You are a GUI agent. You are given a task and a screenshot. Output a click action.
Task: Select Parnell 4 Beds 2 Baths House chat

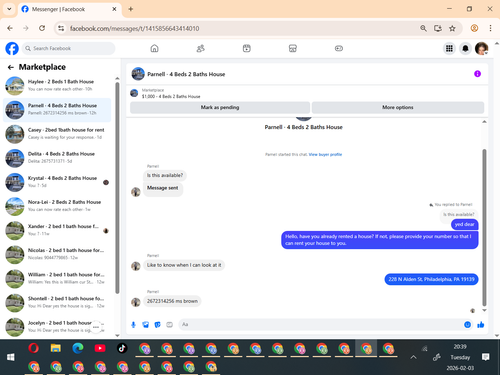(57, 110)
